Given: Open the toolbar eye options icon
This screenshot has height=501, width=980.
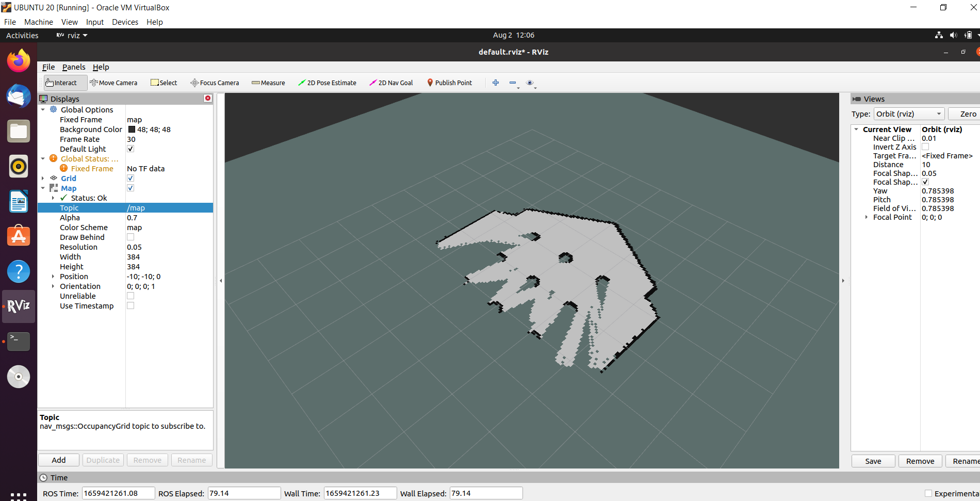Looking at the screenshot, I should tap(530, 83).
